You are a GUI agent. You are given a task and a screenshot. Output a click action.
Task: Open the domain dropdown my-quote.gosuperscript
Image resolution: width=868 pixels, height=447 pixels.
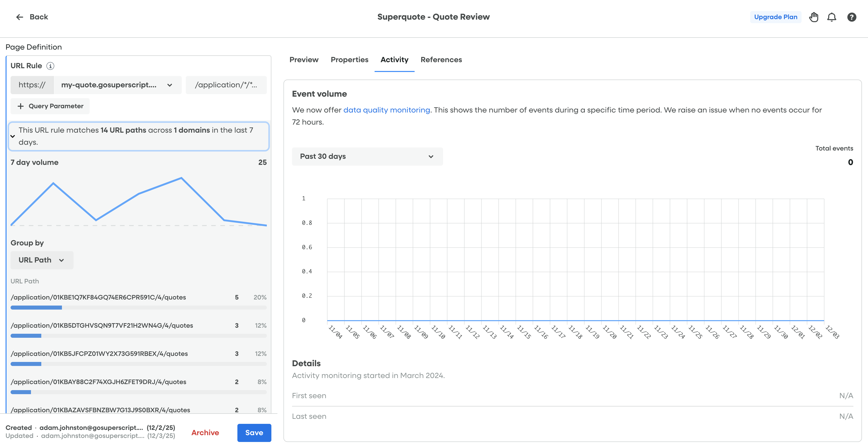117,85
